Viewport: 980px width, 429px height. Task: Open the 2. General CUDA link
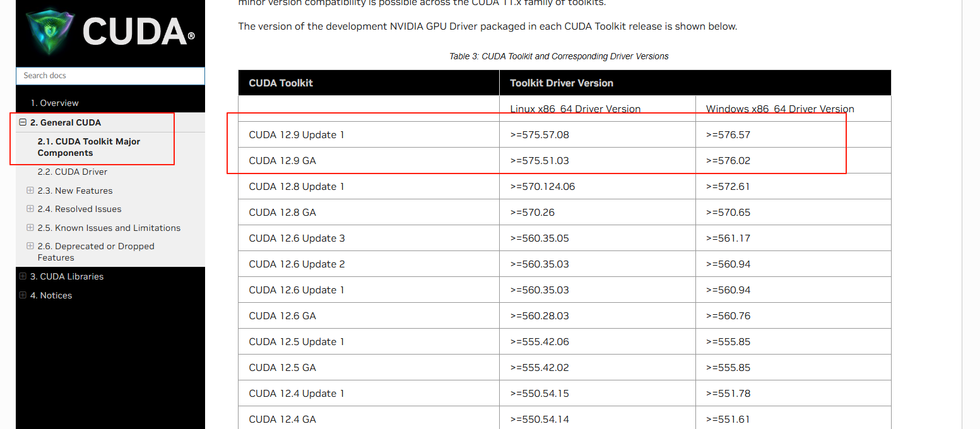point(66,122)
